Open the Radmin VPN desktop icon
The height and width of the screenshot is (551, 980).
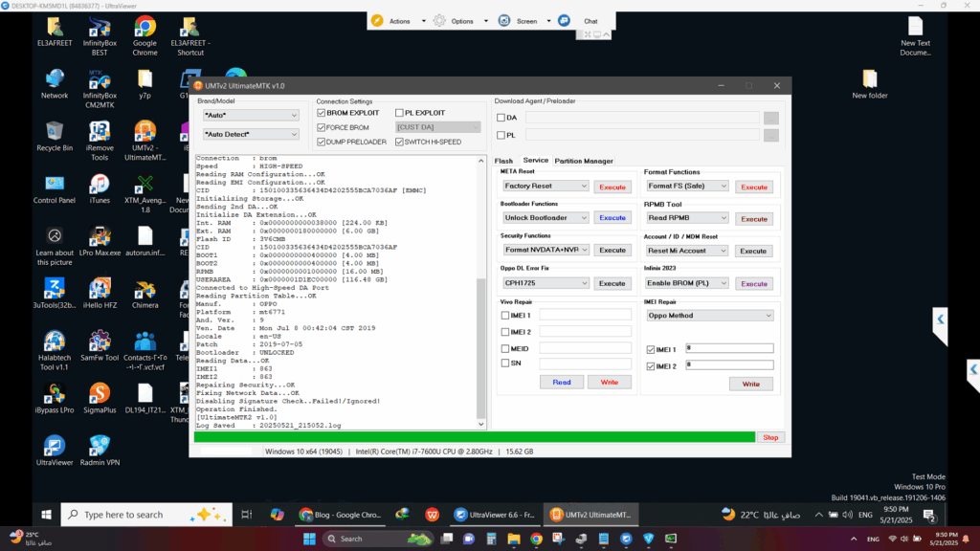click(x=100, y=446)
